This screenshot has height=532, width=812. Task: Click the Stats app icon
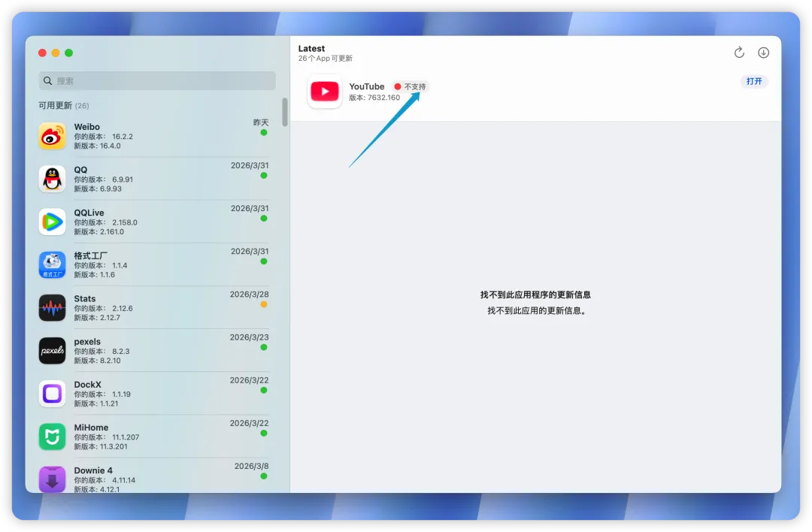(x=53, y=308)
